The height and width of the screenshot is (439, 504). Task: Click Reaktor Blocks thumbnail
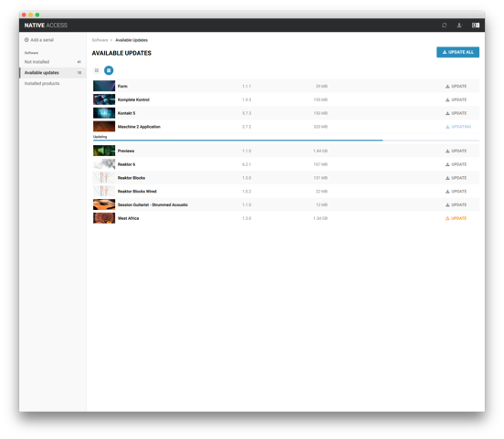(x=104, y=178)
